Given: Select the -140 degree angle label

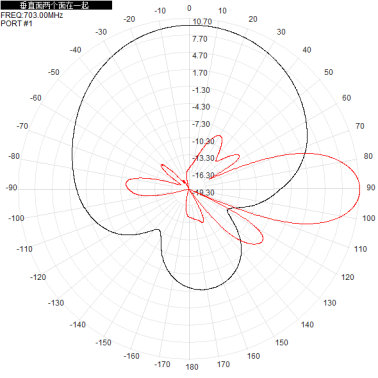Looking at the screenshot, I should pyautogui.click(x=78, y=325).
